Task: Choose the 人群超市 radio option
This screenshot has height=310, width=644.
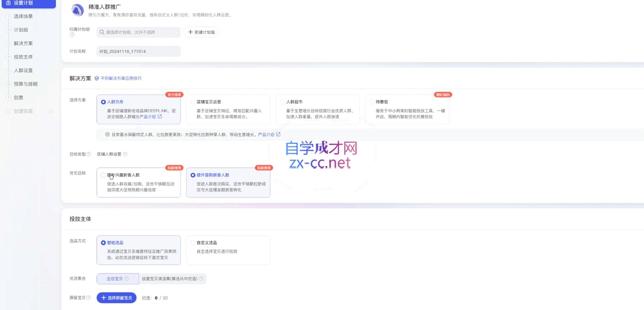Action: (x=283, y=102)
